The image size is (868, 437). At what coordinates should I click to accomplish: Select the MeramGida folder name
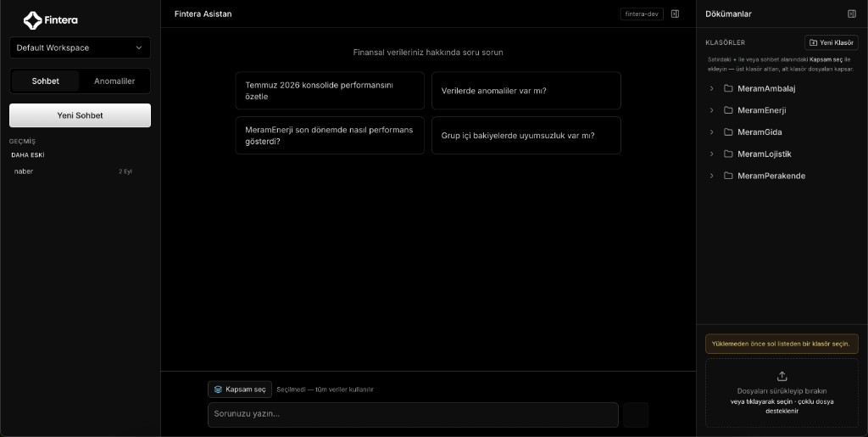(759, 132)
